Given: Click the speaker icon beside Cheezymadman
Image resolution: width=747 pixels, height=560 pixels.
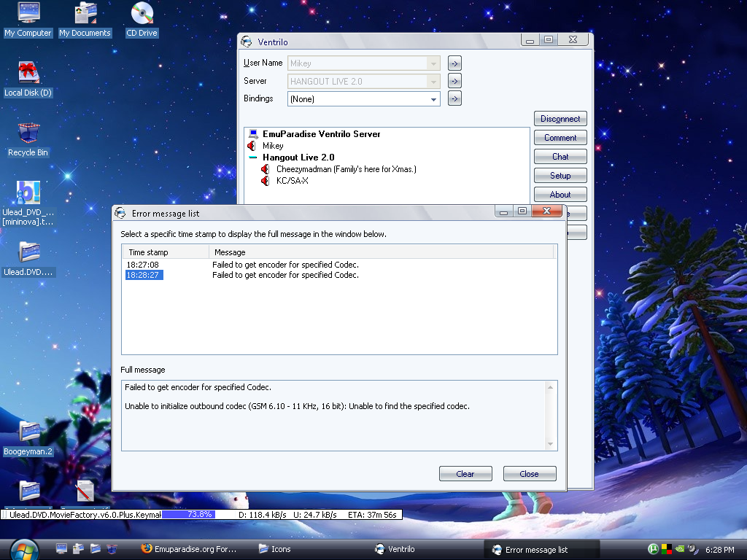Looking at the screenshot, I should click(x=266, y=169).
